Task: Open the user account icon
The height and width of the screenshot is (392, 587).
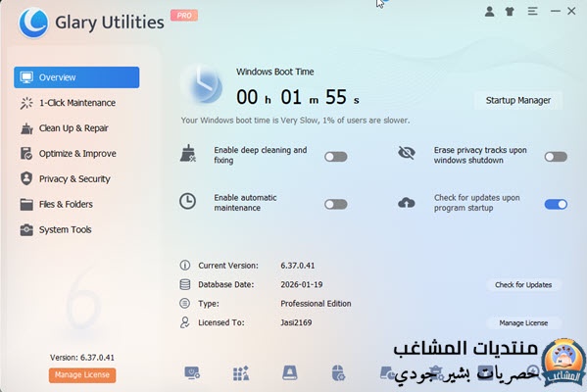Action: tap(489, 11)
